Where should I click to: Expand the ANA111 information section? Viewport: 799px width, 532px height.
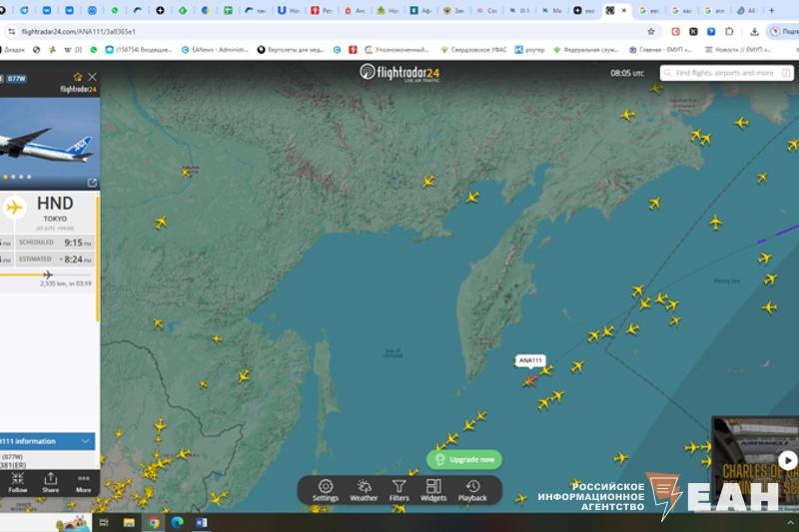[x=86, y=440]
